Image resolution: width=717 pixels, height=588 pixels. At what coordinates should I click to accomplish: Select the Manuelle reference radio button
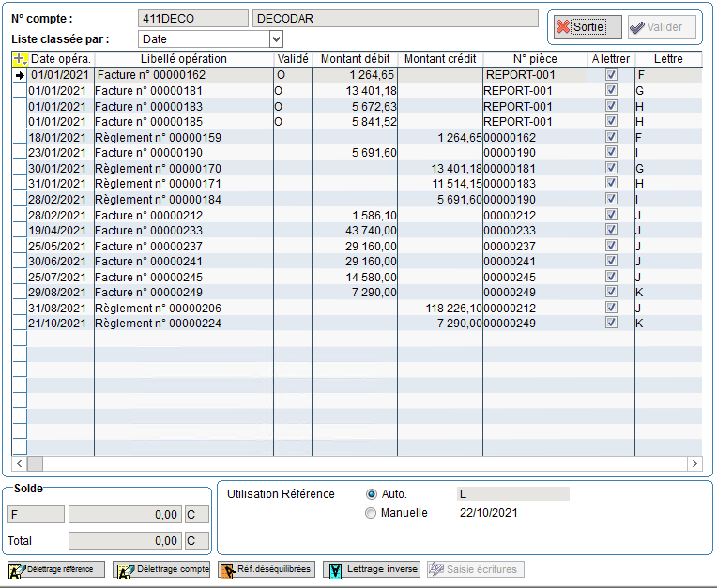pyautogui.click(x=371, y=513)
